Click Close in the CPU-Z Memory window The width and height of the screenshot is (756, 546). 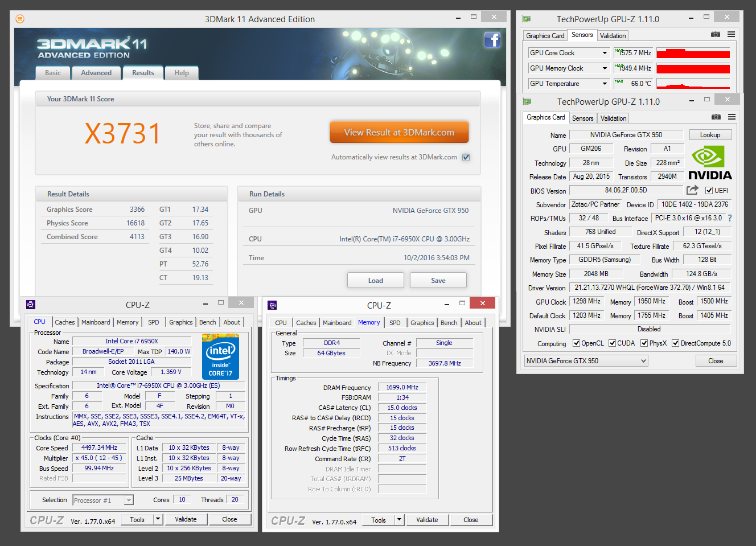pyautogui.click(x=471, y=520)
